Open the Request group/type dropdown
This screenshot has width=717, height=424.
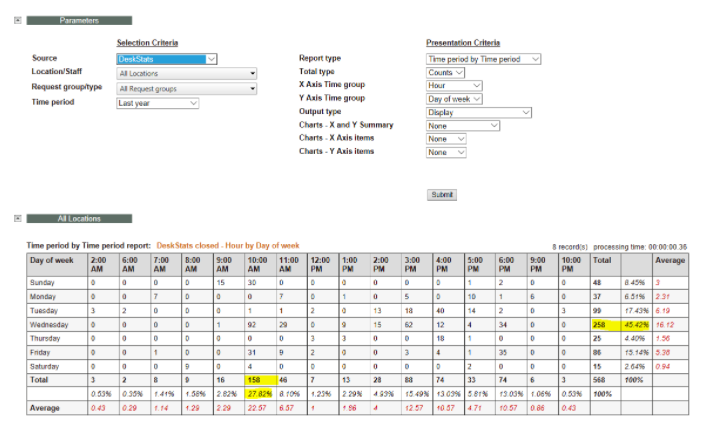click(x=186, y=88)
